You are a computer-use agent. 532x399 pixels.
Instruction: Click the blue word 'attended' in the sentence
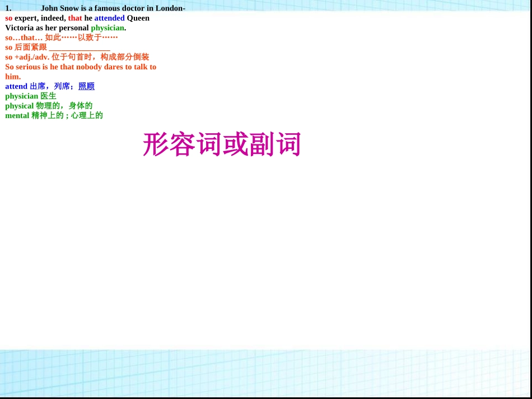click(x=110, y=18)
